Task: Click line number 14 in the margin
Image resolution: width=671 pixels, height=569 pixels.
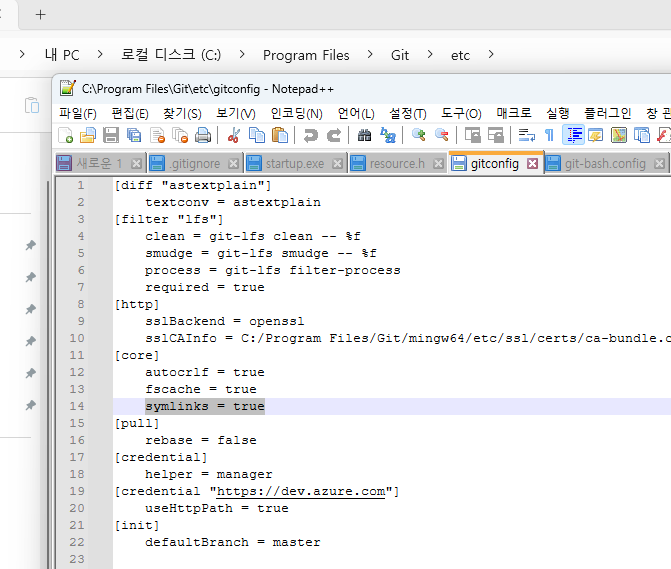Action: coord(77,406)
